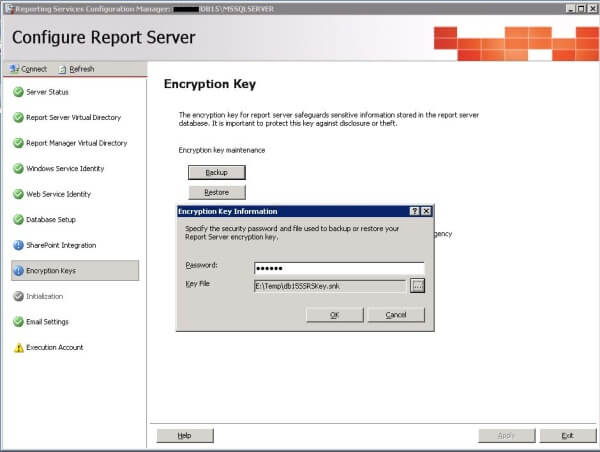This screenshot has height=452, width=600.
Task: Browse for key file with ellipsis button
Action: pos(417,286)
